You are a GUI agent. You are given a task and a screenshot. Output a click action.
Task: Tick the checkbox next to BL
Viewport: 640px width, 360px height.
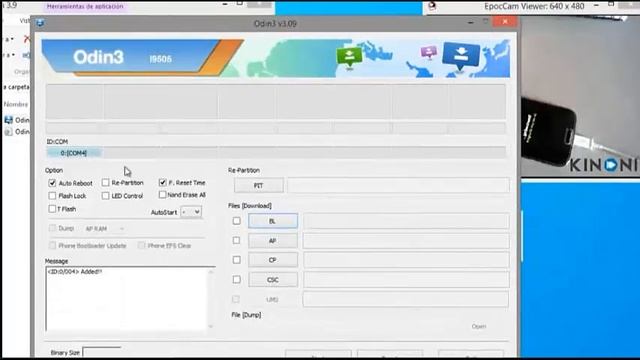pos(236,221)
